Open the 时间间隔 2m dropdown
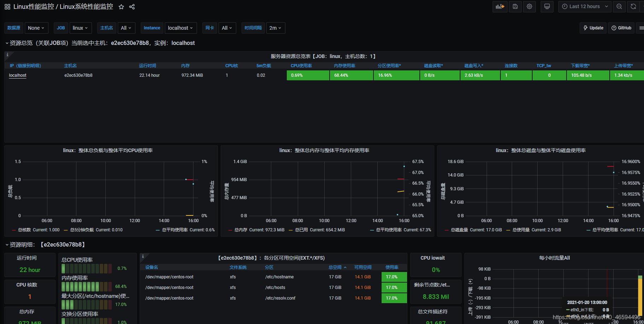Screen dimensions: 644x324 [x=275, y=28]
